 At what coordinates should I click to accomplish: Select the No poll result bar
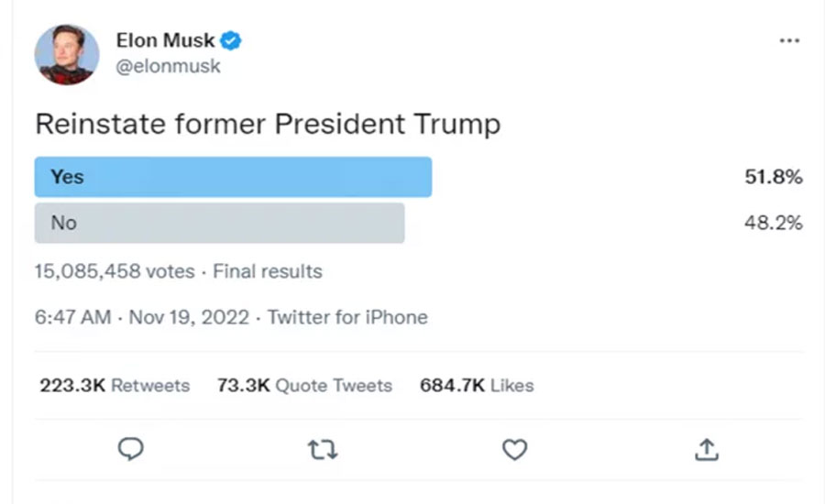(220, 223)
